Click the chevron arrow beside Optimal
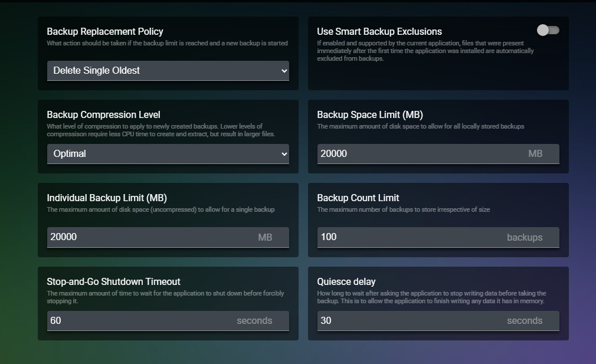The height and width of the screenshot is (364, 596). [x=284, y=154]
